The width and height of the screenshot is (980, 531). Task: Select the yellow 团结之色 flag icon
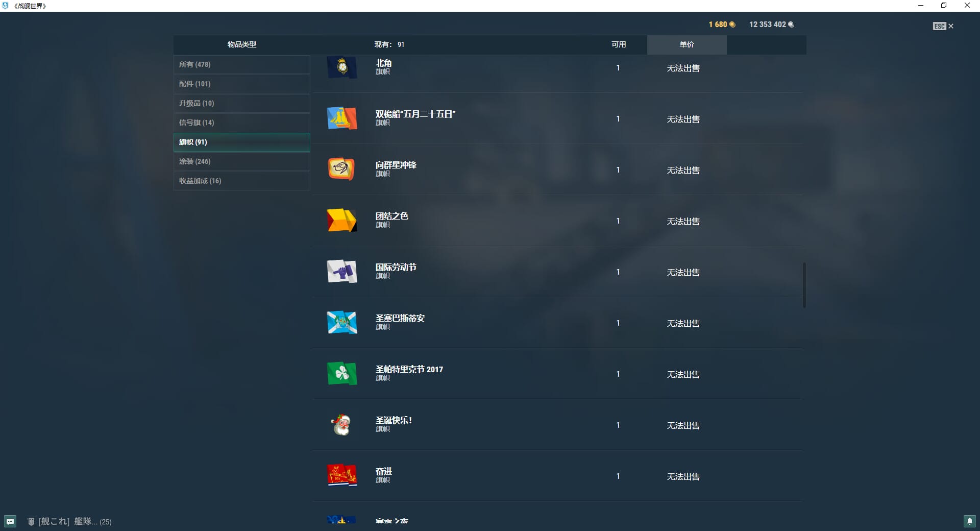tap(342, 221)
